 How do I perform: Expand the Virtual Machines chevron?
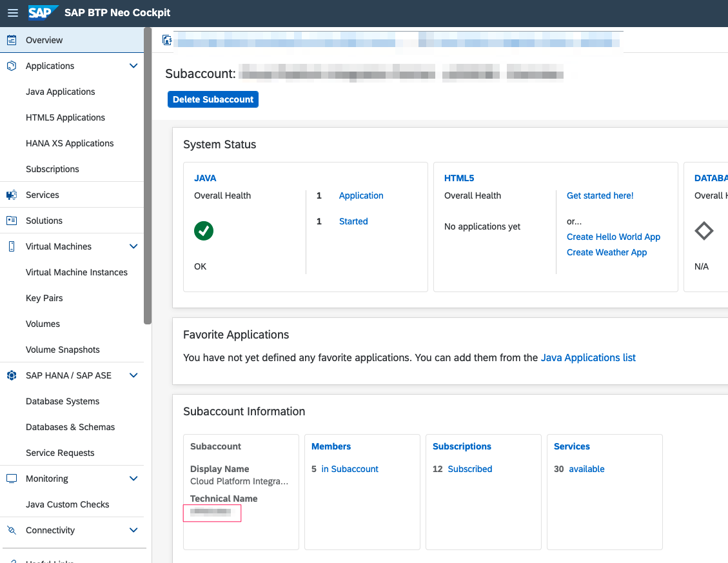click(133, 246)
